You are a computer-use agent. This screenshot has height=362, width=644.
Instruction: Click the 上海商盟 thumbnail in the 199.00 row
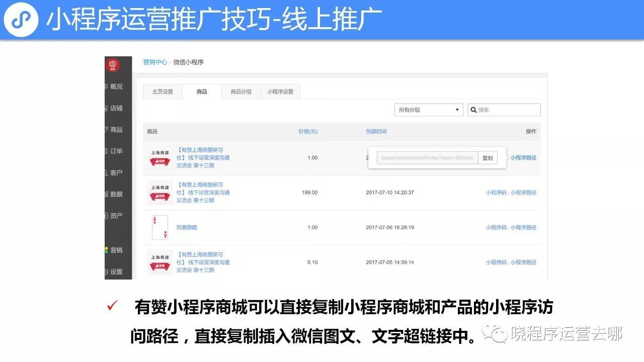(160, 193)
